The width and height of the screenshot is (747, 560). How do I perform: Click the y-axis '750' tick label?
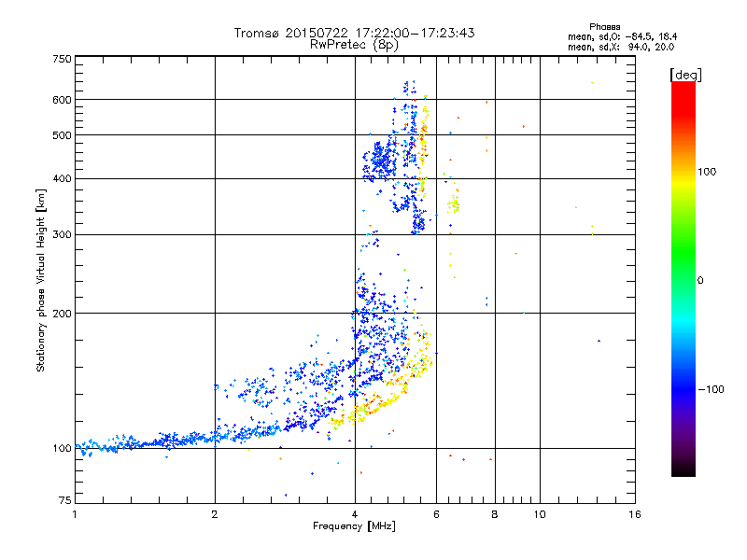62,59
